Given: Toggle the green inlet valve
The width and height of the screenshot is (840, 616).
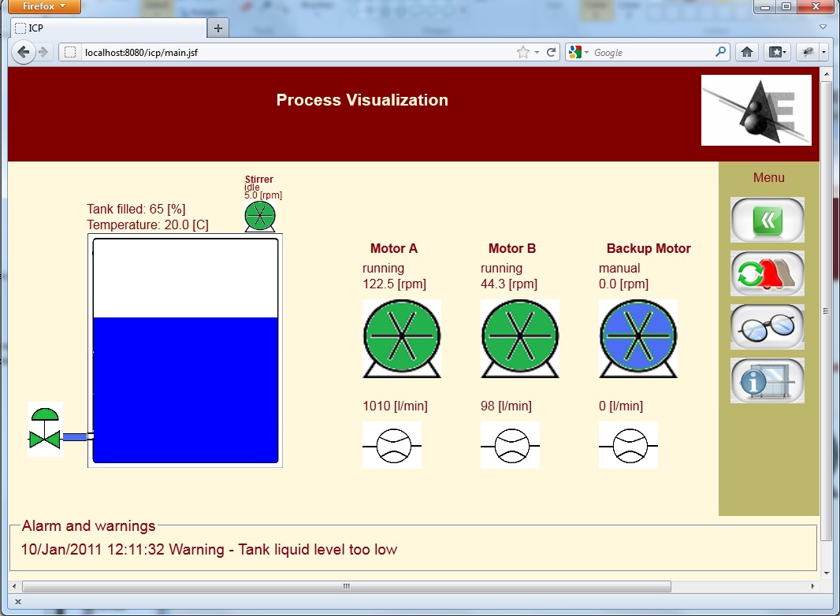Looking at the screenshot, I should 45,429.
